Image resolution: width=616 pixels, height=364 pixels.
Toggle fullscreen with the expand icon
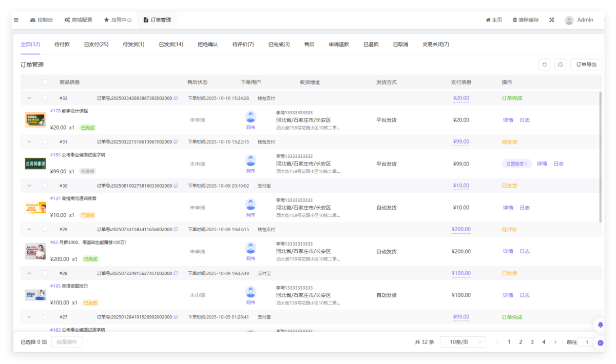point(552,20)
